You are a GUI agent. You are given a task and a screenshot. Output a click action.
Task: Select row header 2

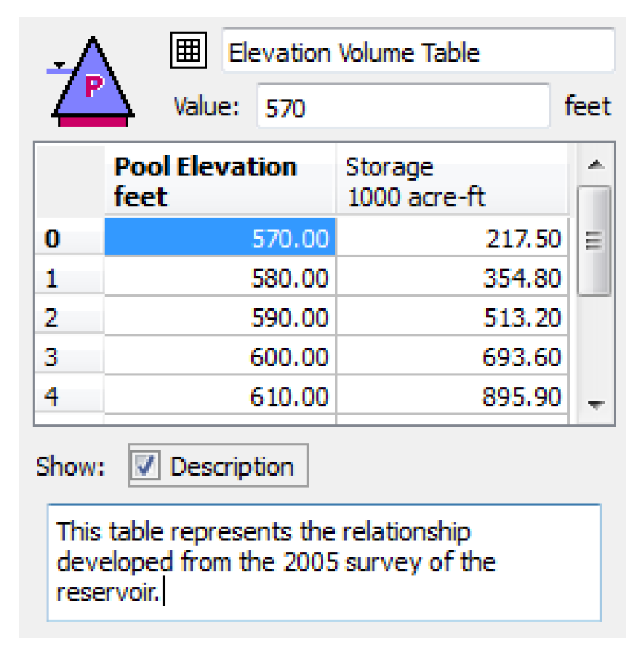(x=68, y=318)
